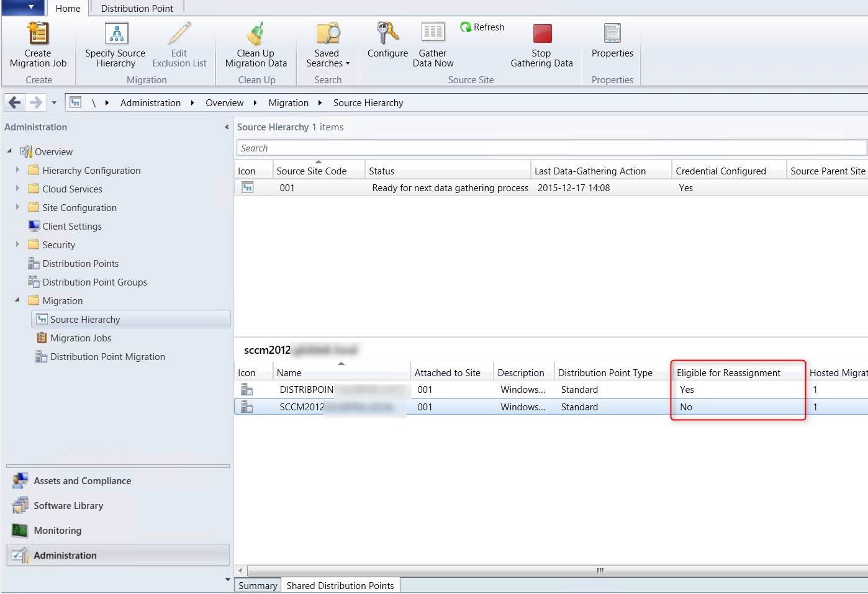868x594 pixels.
Task: Open Saved Searches in the ribbon
Action: pos(327,34)
